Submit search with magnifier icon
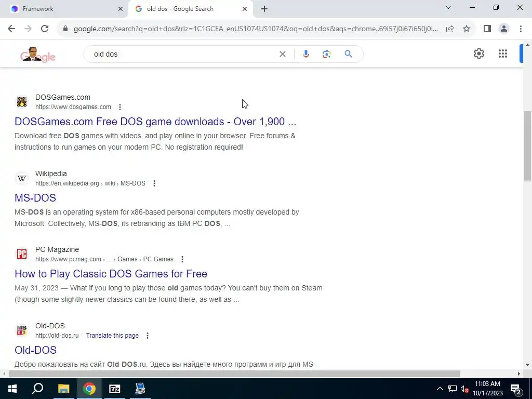 point(349,54)
